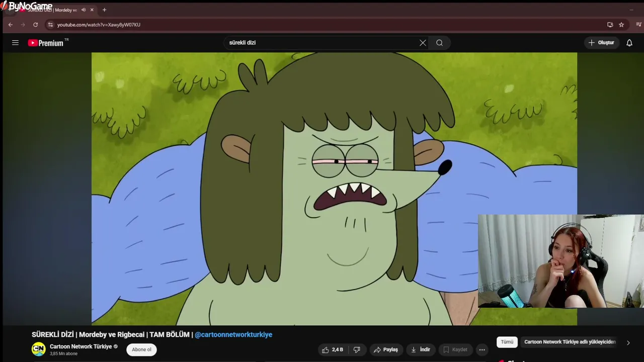644x362 pixels.
Task: Close the SÜREKLİ DİZİ browser tab
Action: [92, 10]
